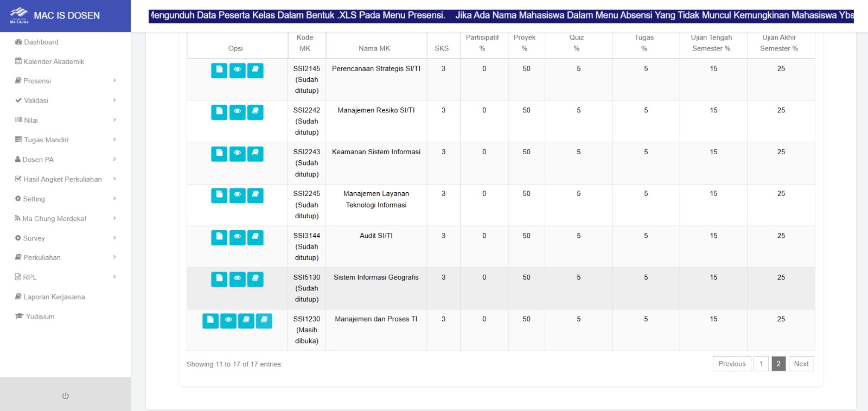Viewport: 868px width, 411px height.
Task: Click the power logout icon in the sidebar footer
Action: click(x=66, y=396)
